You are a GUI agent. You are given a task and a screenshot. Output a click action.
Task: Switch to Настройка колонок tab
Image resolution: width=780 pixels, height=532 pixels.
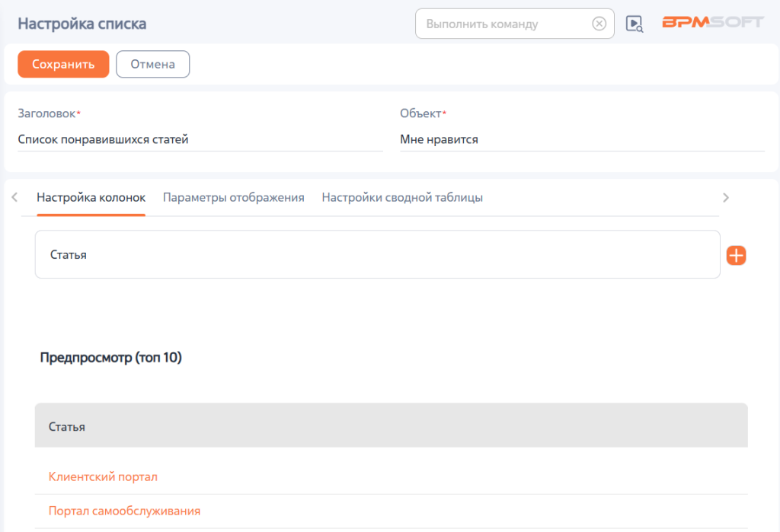pyautogui.click(x=91, y=197)
